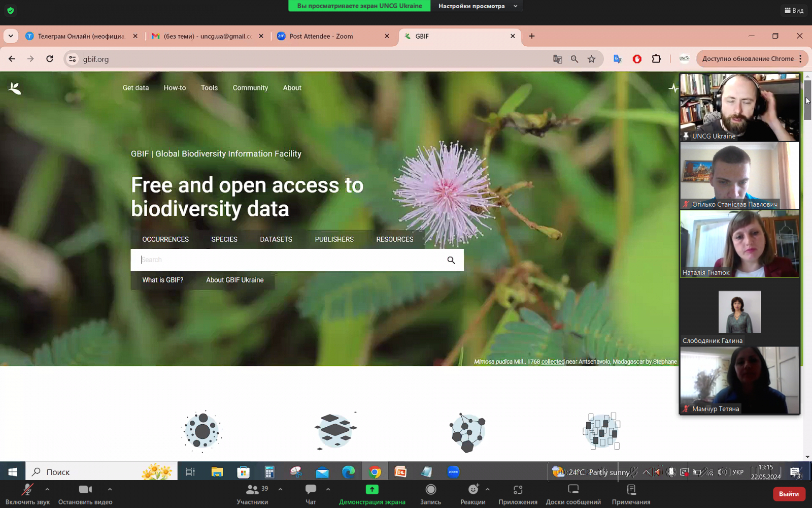
Task: Stop video with Остановить видео
Action: [85, 494]
